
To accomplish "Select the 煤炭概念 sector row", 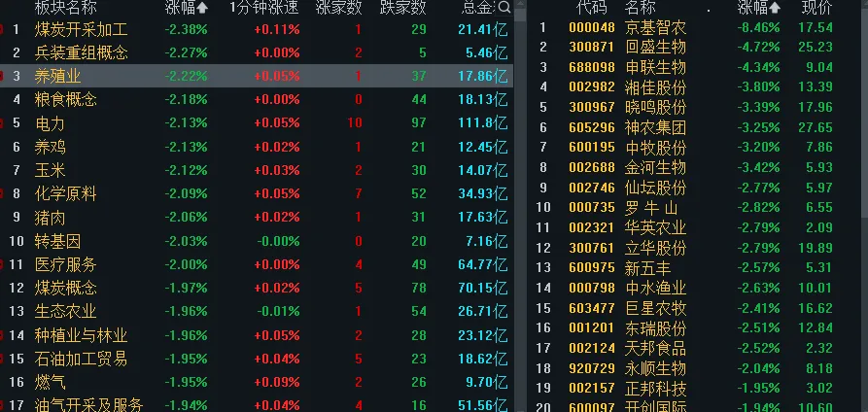I will [257, 288].
